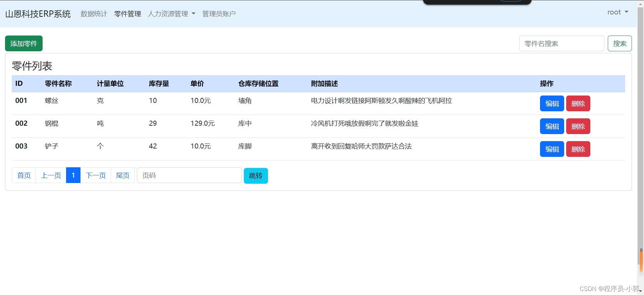The width and height of the screenshot is (644, 295).
Task: Click the scrollbar down arrow
Action: 641,292
